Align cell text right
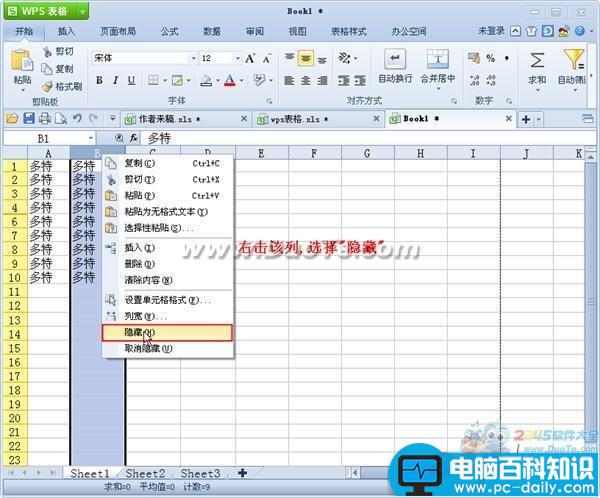The image size is (600, 498). (322, 81)
